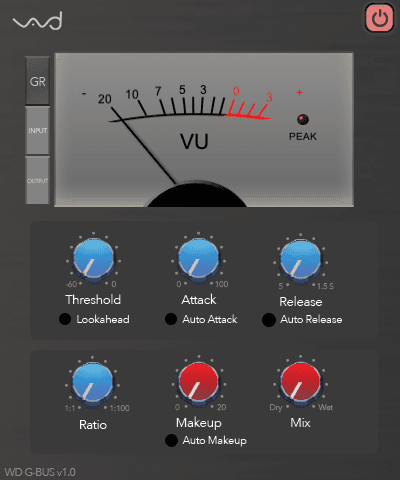
Task: Enable the Auto Makeup toggle
Action: coord(171,440)
